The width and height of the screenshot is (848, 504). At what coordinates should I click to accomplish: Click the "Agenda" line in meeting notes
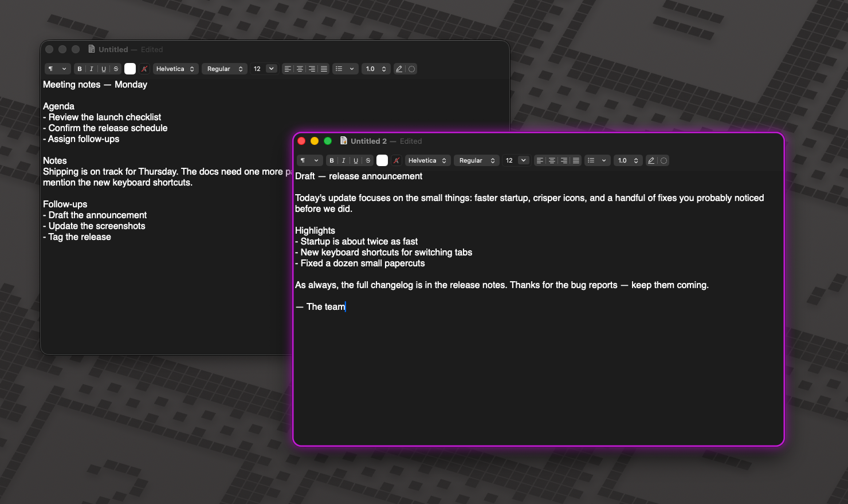click(58, 107)
